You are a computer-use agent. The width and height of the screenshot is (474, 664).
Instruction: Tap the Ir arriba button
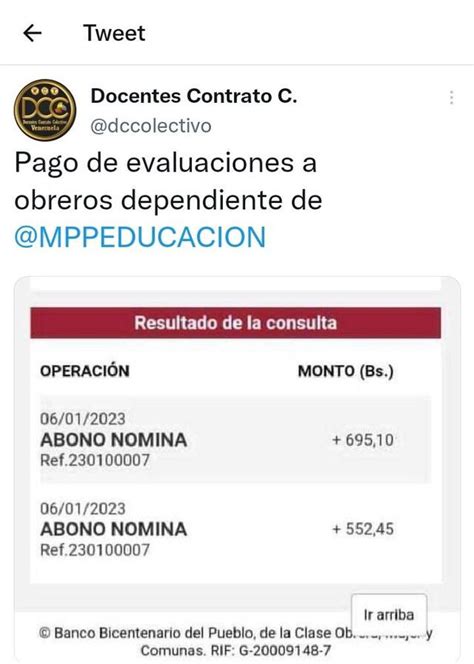pyautogui.click(x=389, y=614)
